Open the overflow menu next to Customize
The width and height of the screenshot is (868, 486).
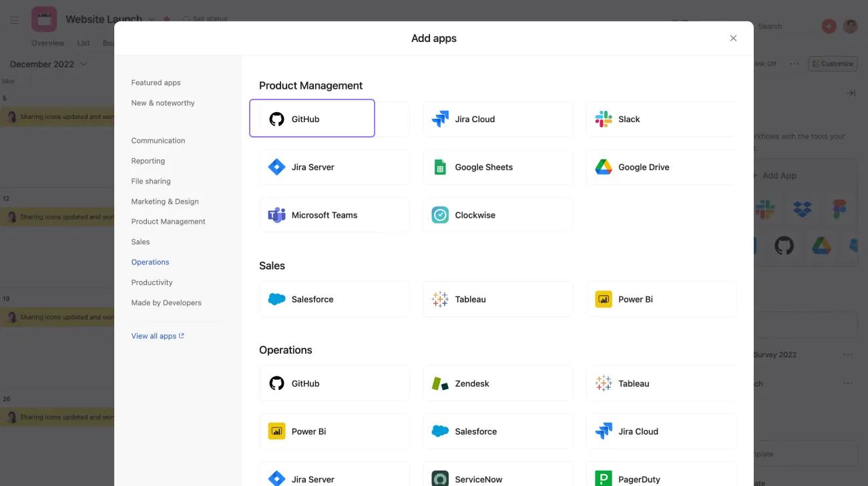tap(795, 63)
